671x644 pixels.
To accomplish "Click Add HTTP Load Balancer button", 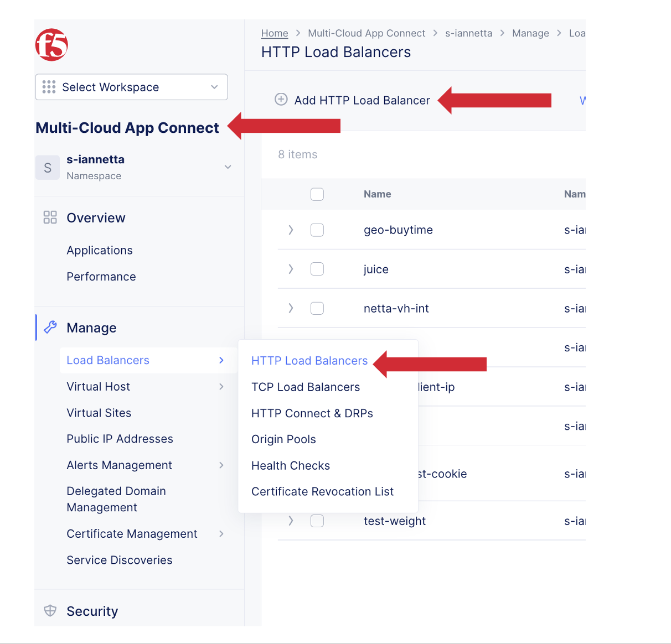I will click(353, 100).
